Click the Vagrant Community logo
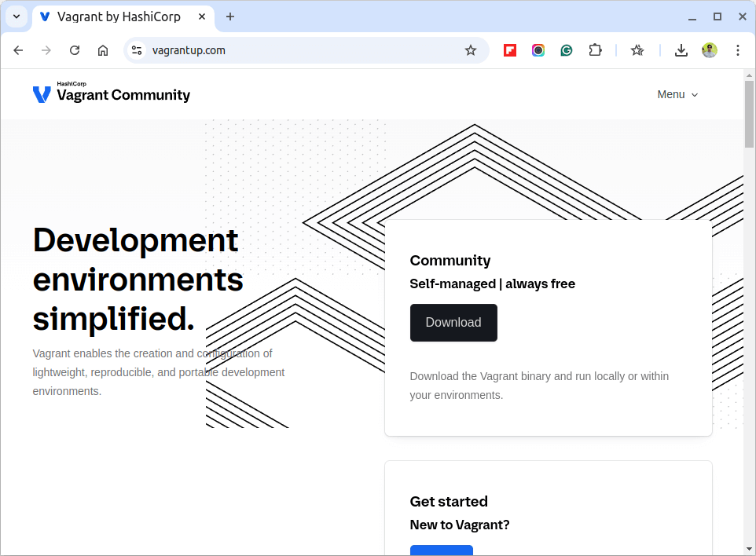The width and height of the screenshot is (756, 556). (x=112, y=93)
